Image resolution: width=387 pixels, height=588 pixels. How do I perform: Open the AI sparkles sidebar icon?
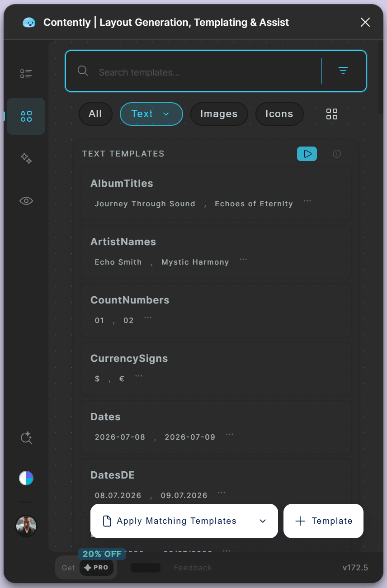coord(26,158)
